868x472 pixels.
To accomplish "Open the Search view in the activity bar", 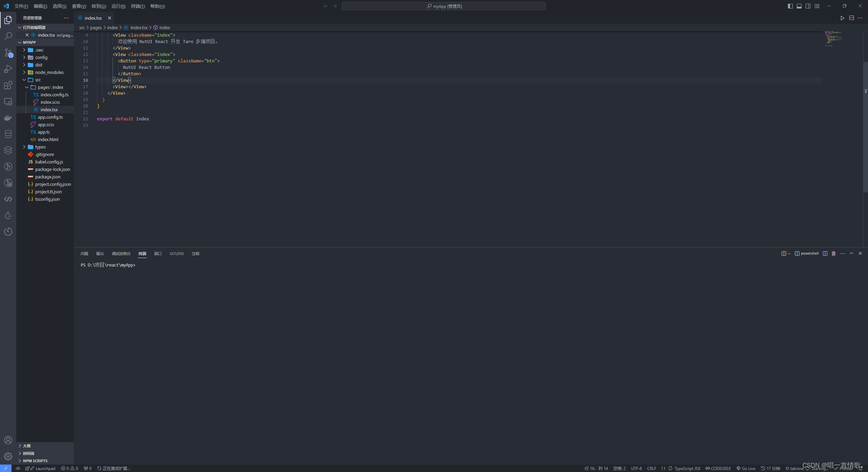I will 8,36.
